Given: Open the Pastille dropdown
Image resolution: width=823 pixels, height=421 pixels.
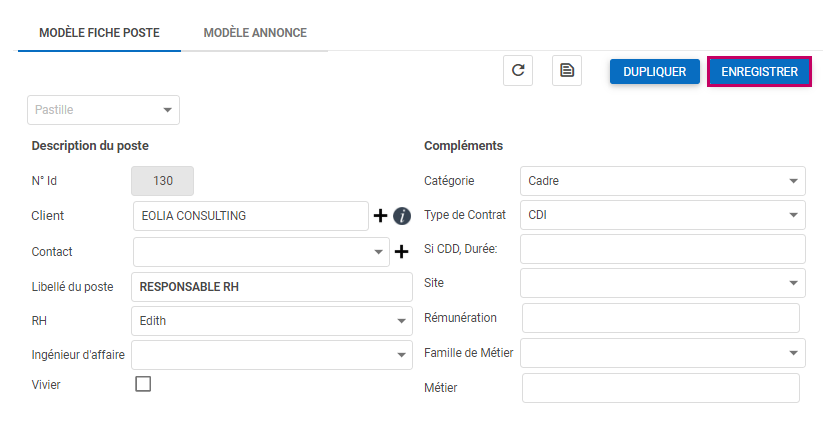Looking at the screenshot, I should (x=103, y=110).
